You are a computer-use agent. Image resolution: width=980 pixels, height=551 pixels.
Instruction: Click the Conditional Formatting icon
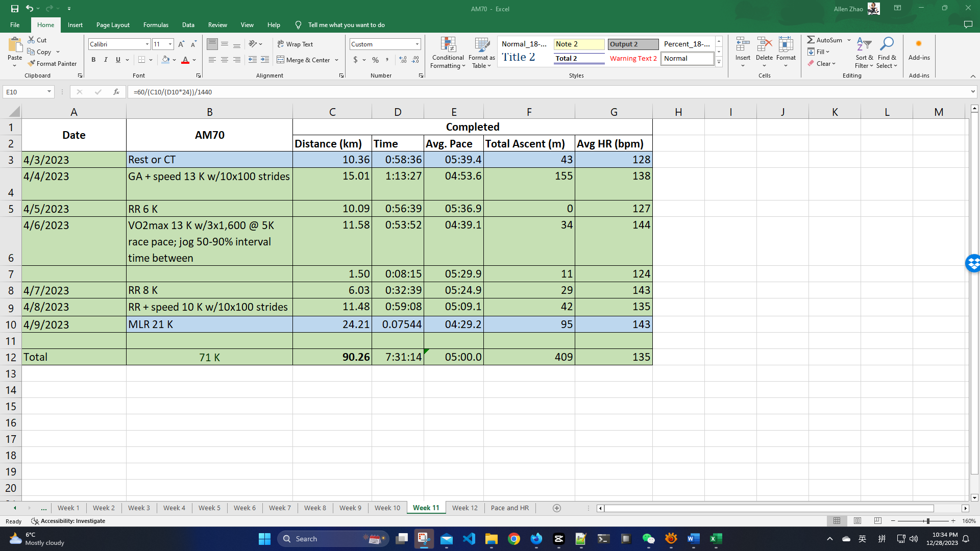pyautogui.click(x=448, y=46)
